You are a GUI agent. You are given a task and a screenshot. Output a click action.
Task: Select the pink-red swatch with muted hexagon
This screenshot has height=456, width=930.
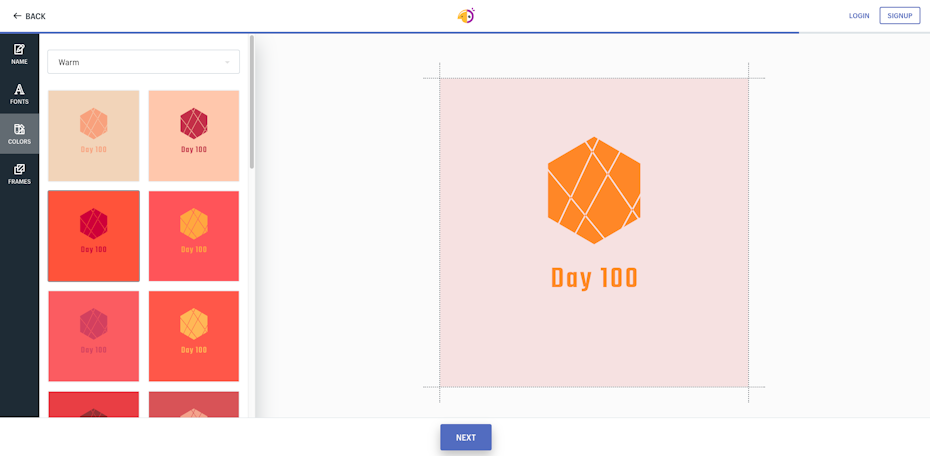tap(93, 336)
